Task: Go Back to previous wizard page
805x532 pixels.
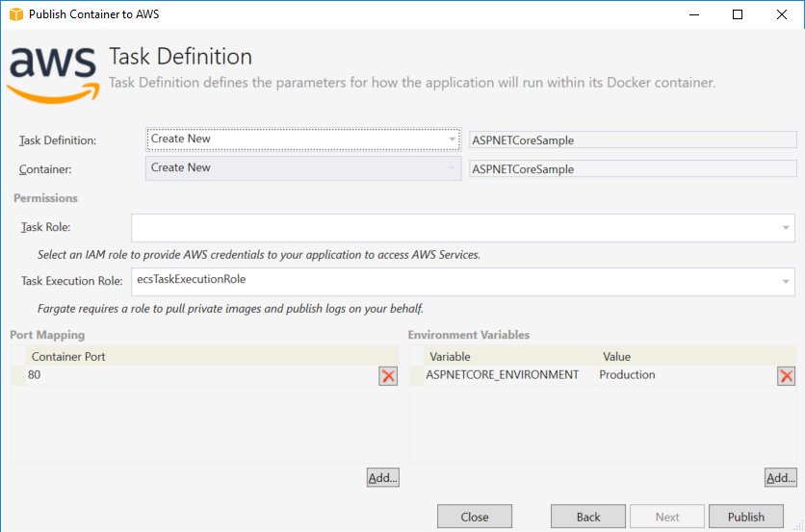Action: (x=588, y=517)
